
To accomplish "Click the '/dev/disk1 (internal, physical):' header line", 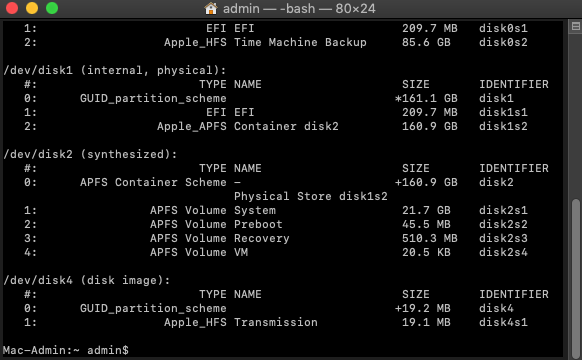I will (115, 70).
